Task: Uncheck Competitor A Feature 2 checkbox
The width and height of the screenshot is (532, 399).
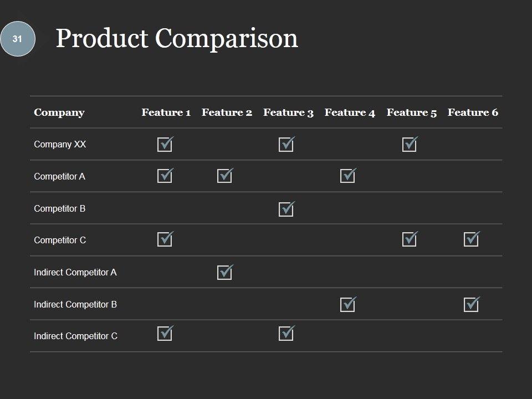Action: pyautogui.click(x=224, y=176)
